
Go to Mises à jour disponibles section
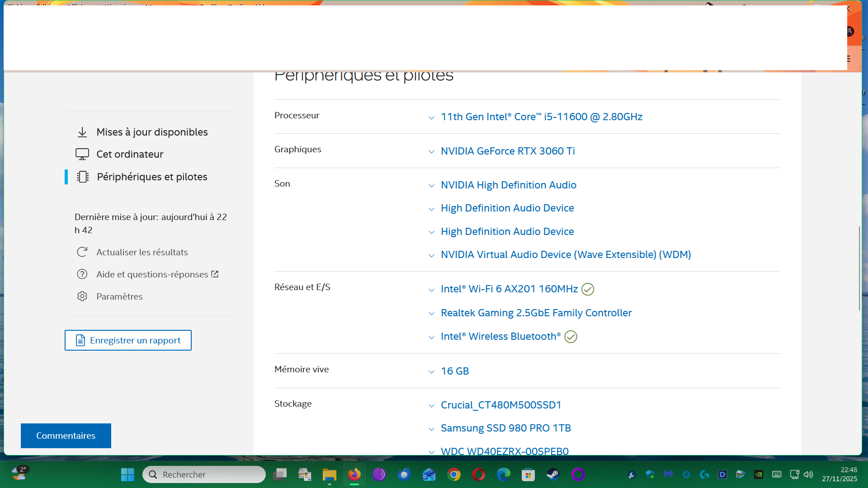pyautogui.click(x=152, y=132)
